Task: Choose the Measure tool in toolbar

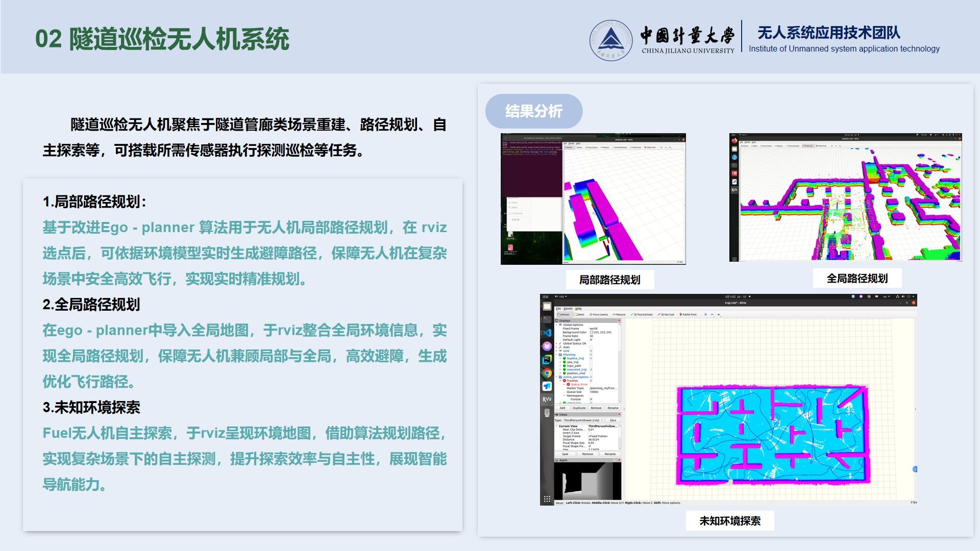Action: [x=619, y=315]
